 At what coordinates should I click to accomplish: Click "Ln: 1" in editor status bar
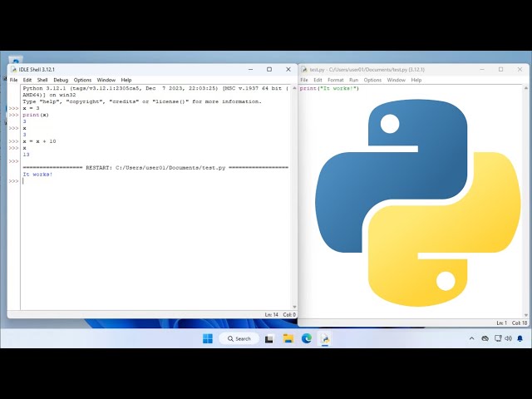pos(501,323)
